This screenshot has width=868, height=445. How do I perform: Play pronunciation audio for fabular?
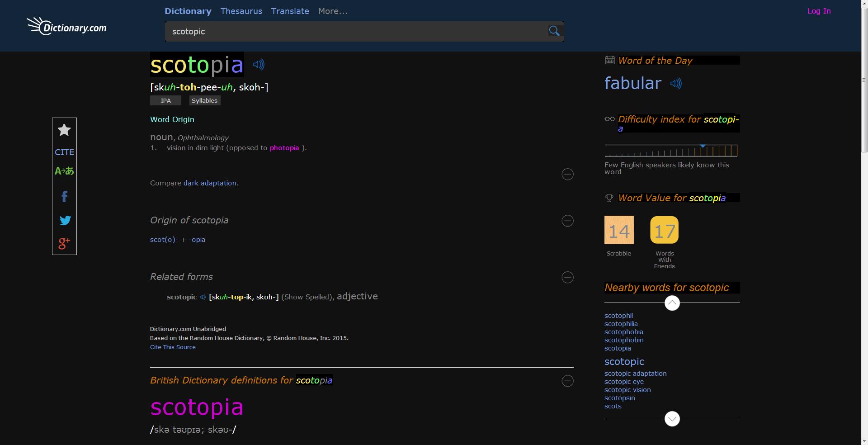point(676,84)
